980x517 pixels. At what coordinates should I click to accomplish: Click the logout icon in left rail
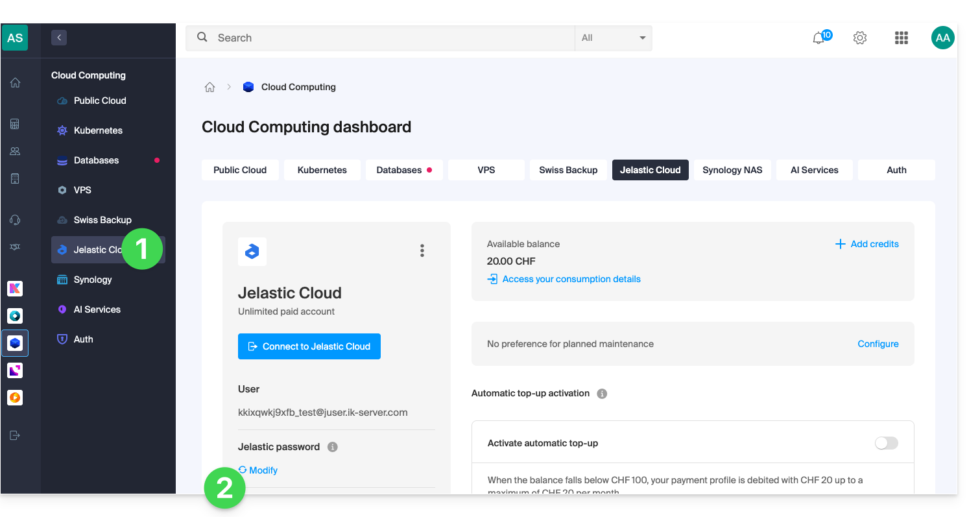tap(15, 435)
